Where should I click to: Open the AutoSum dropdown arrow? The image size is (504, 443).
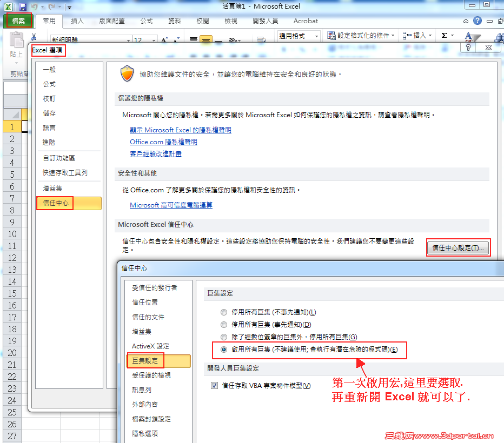tap(452, 35)
